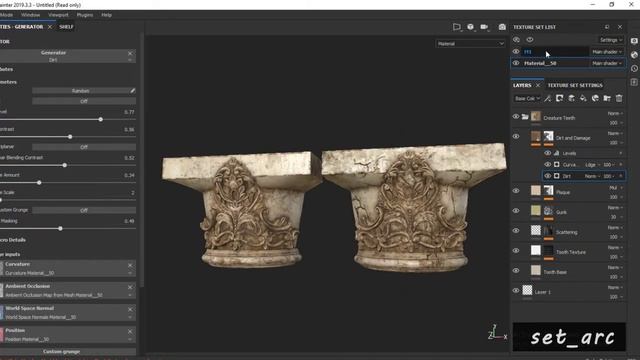Image resolution: width=640 pixels, height=360 pixels.
Task: Hide the Tooth Base layer
Action: pyautogui.click(x=516, y=271)
